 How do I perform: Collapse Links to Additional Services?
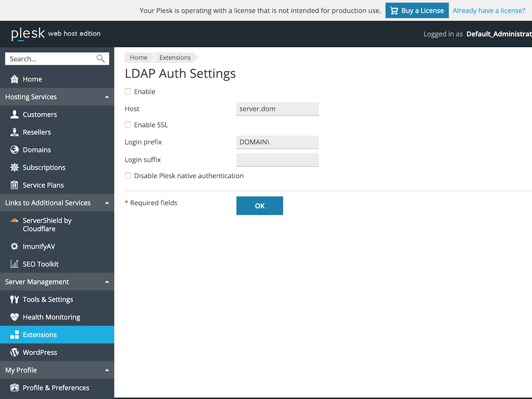tap(107, 203)
